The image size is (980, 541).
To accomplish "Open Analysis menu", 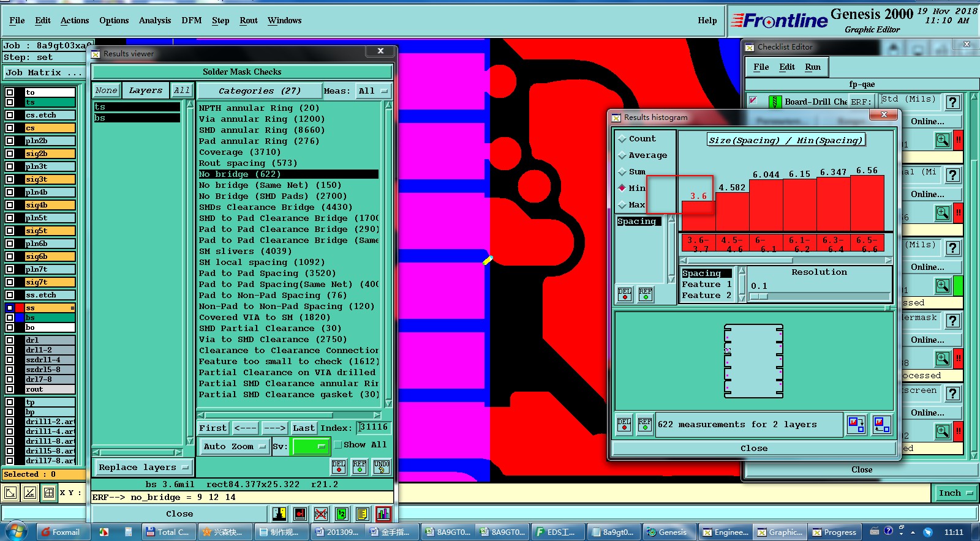I will (x=155, y=20).
